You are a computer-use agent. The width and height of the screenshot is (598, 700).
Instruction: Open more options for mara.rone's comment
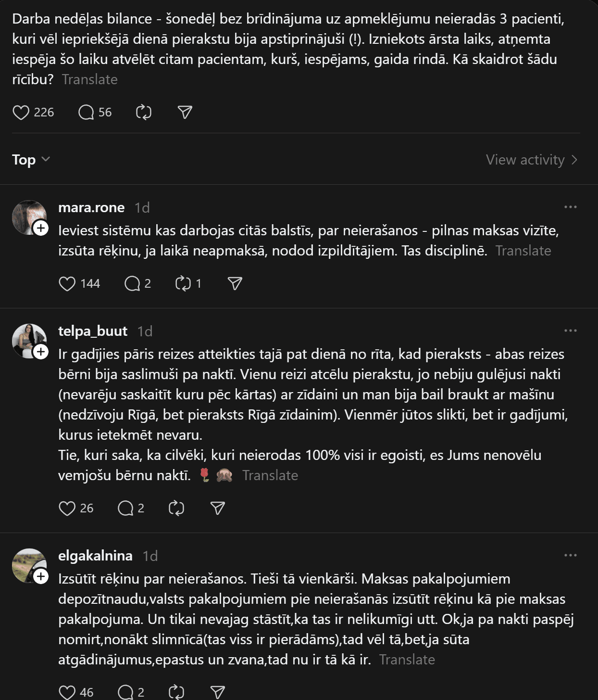571,207
